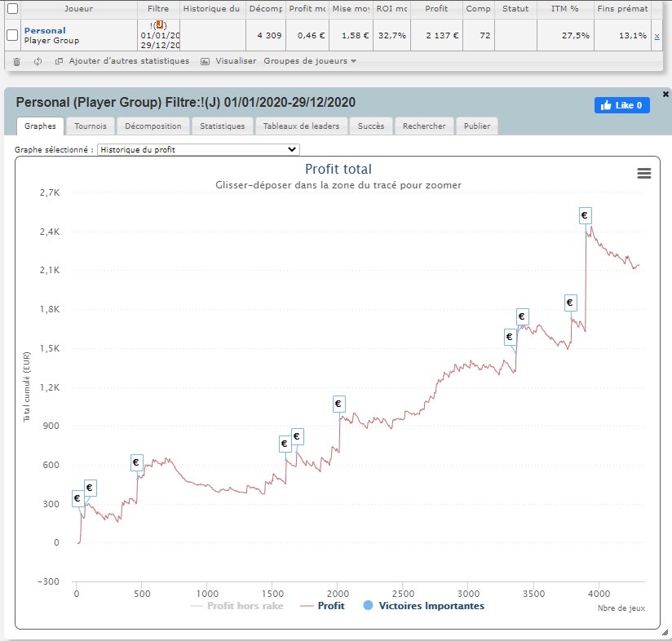
Task: Toggle Victoires Importantes legend series
Action: 423,606
